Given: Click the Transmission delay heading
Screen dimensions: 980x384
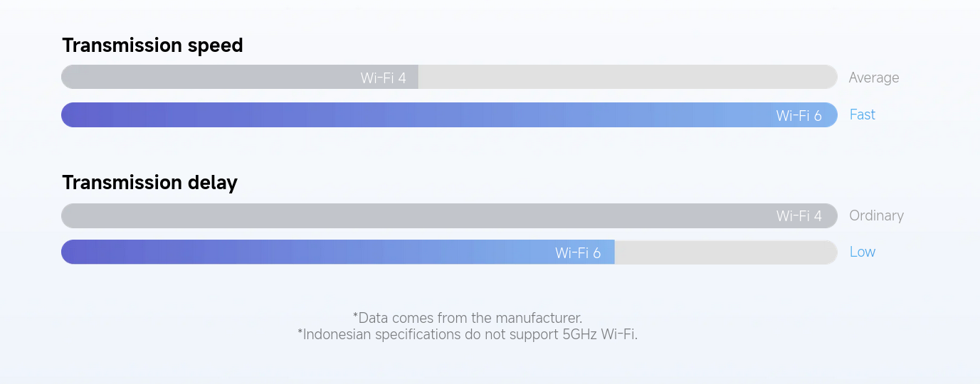Looking at the screenshot, I should click(x=149, y=183).
